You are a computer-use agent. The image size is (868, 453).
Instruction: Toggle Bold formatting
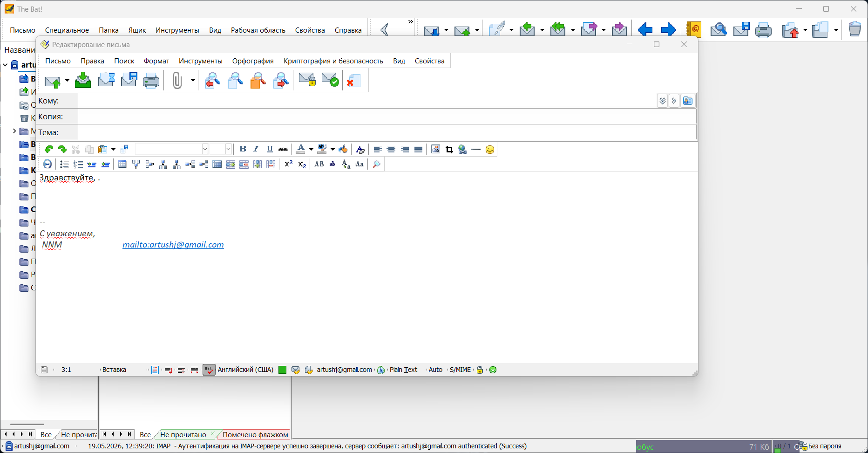coord(243,149)
